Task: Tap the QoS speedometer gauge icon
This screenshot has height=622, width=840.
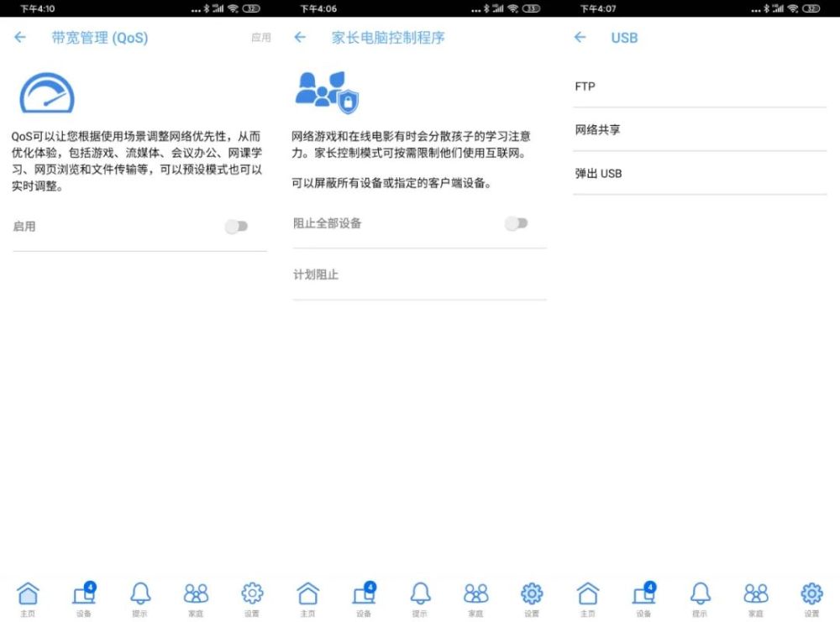Action: [x=47, y=93]
